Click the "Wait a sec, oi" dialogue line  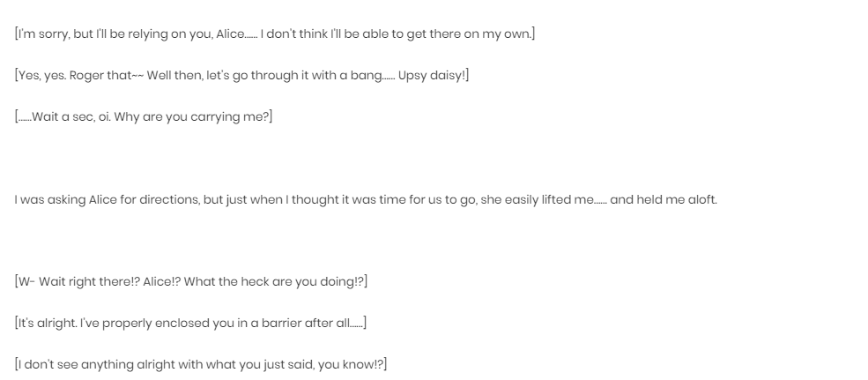pos(144,117)
